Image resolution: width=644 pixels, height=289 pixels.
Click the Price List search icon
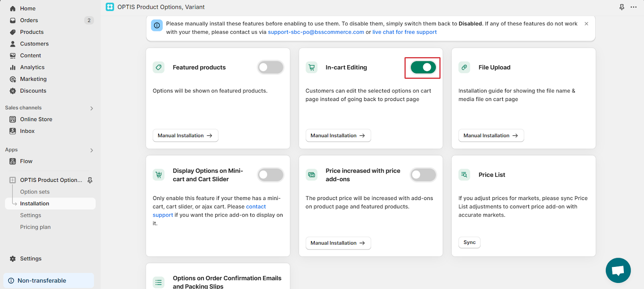[464, 175]
